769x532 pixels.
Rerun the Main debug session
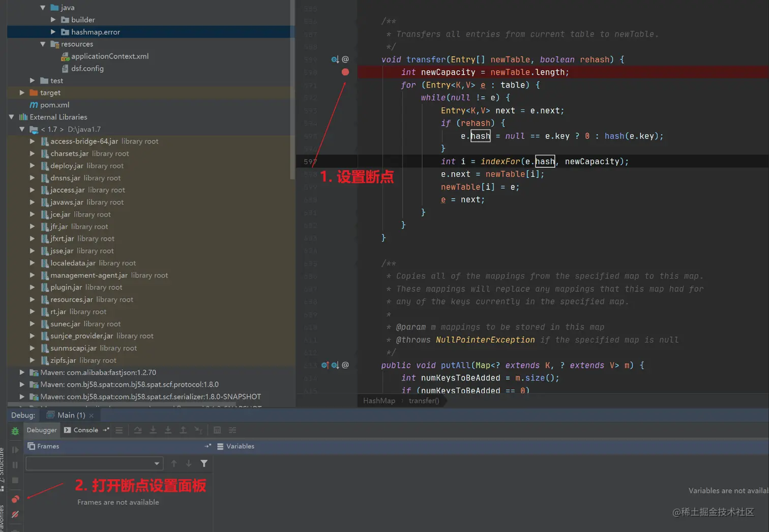[15, 431]
